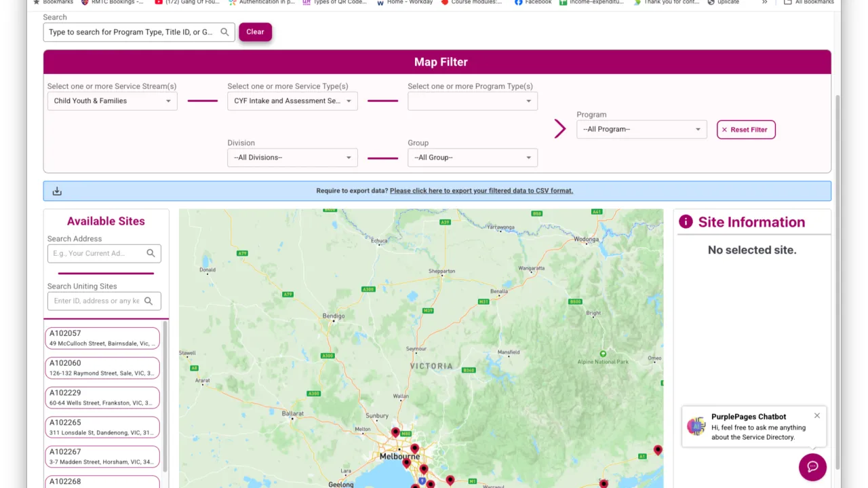The height and width of the screenshot is (488, 868).
Task: Click the Bendigo label on the map
Action: pyautogui.click(x=334, y=316)
